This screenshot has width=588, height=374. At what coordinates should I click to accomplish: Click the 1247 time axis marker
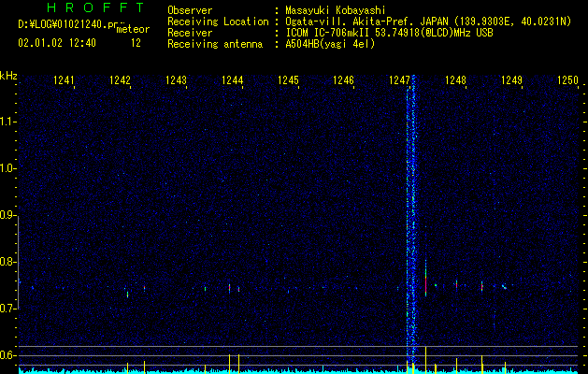pyautogui.click(x=399, y=80)
